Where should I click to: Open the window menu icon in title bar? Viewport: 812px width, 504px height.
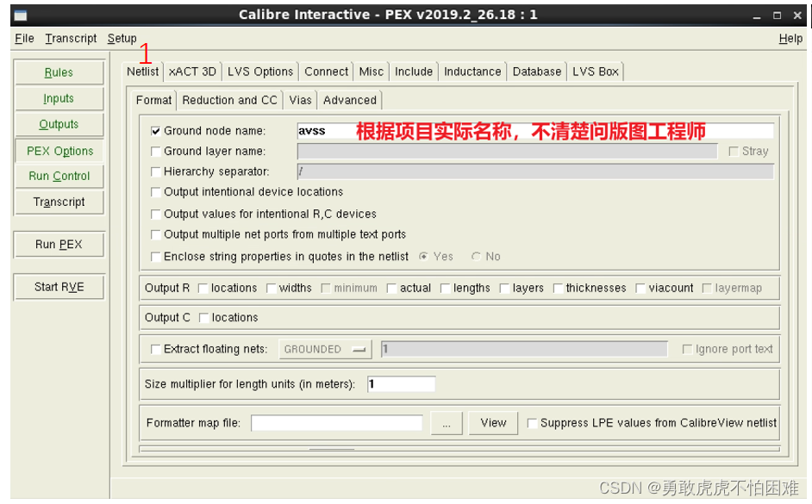coord(21,16)
